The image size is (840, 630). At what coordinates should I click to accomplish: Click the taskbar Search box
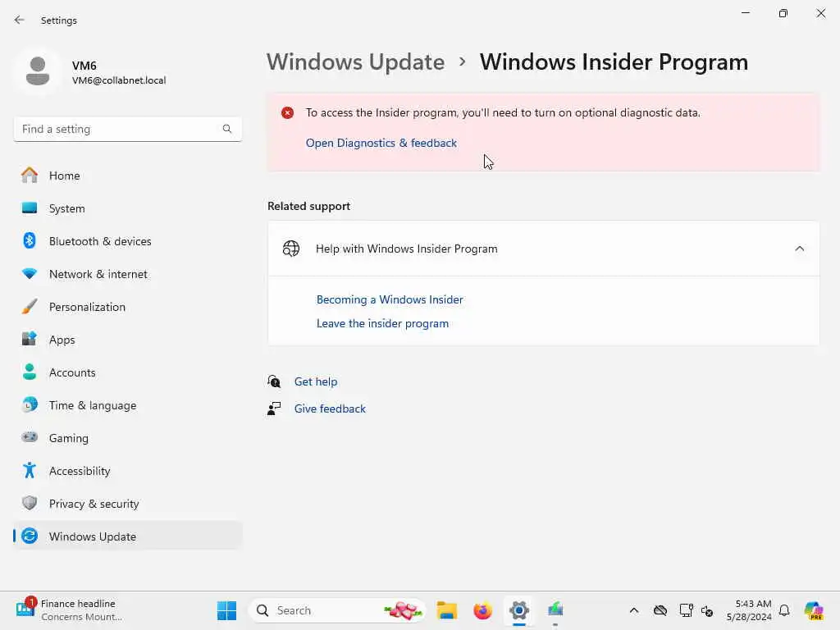pyautogui.click(x=337, y=610)
